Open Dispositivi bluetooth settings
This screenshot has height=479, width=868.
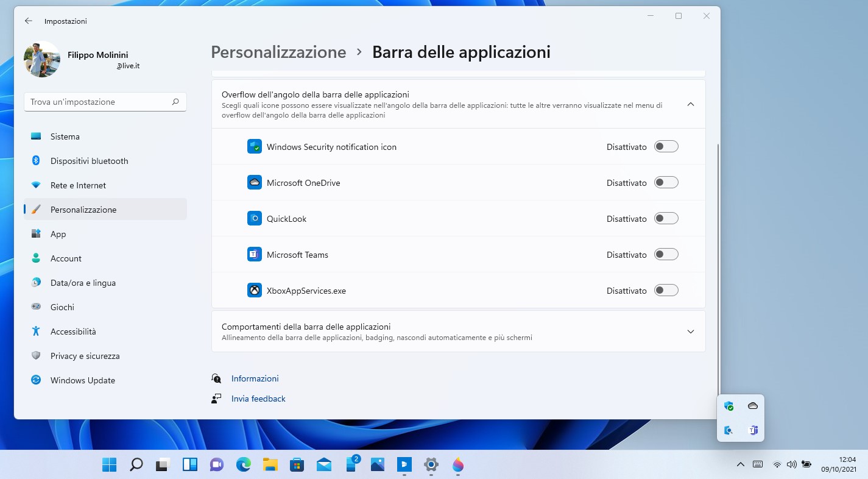pyautogui.click(x=105, y=161)
